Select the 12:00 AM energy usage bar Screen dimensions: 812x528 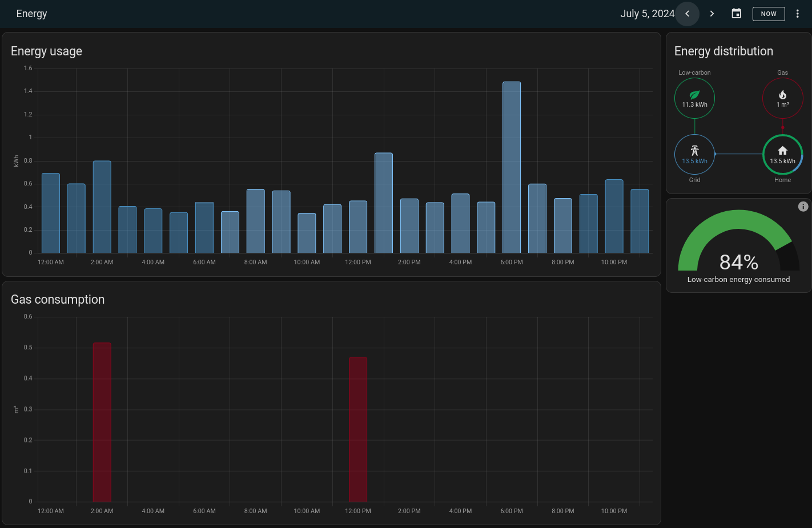[x=51, y=213]
